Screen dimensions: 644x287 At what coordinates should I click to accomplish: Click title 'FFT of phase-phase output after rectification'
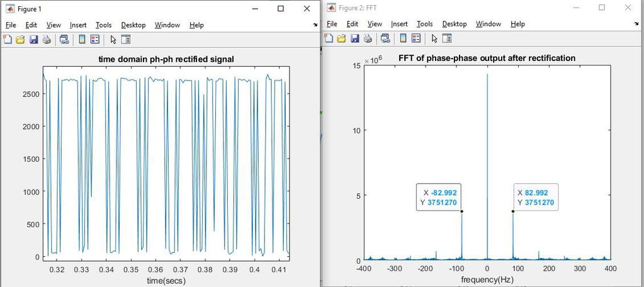pos(487,58)
